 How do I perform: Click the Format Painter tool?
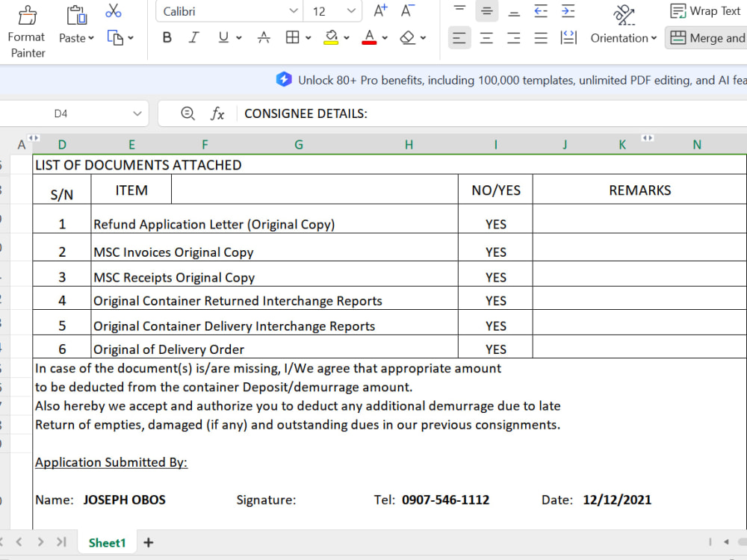(27, 31)
